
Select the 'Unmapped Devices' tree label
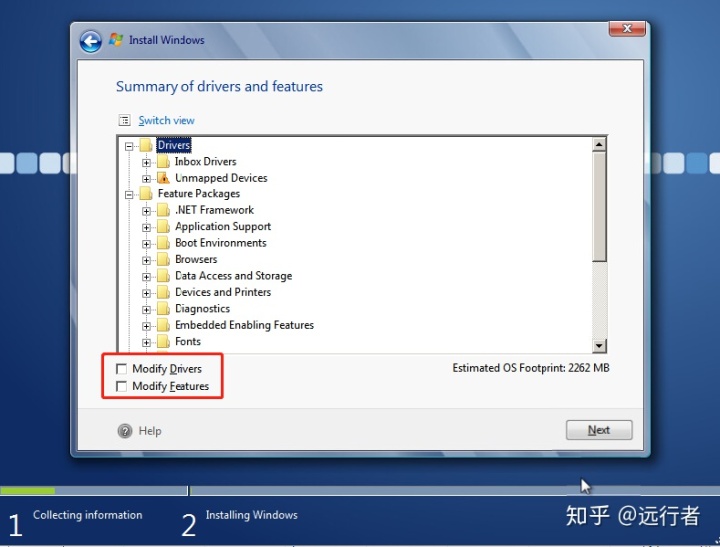[x=221, y=178]
